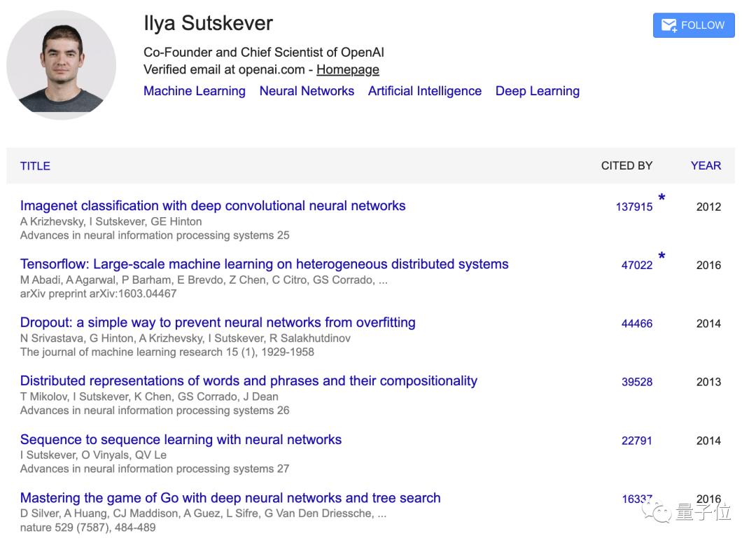Click the asterisk beside 47022 citations
The height and width of the screenshot is (545, 756).
(662, 256)
